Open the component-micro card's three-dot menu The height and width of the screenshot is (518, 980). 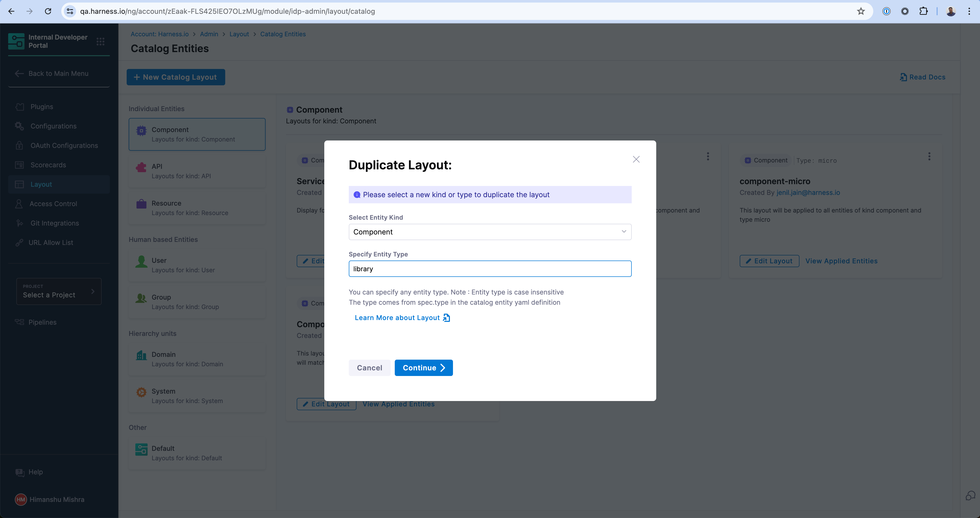[929, 156]
